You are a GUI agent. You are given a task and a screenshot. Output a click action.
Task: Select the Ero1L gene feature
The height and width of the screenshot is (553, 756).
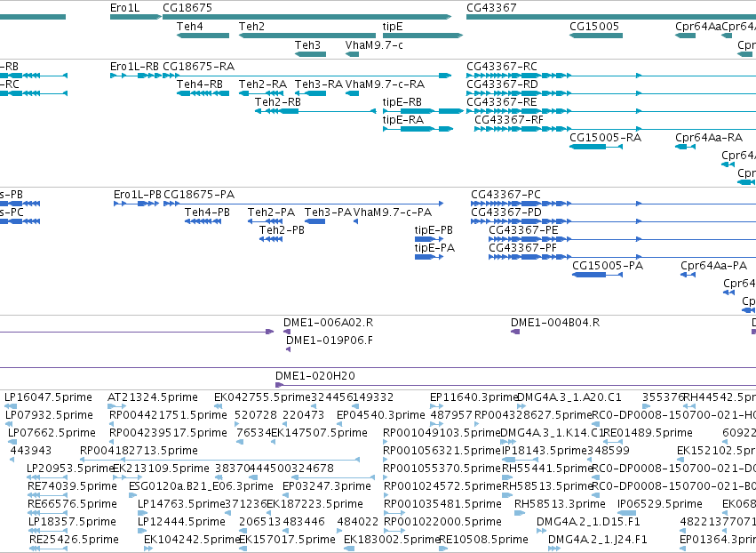136,17
